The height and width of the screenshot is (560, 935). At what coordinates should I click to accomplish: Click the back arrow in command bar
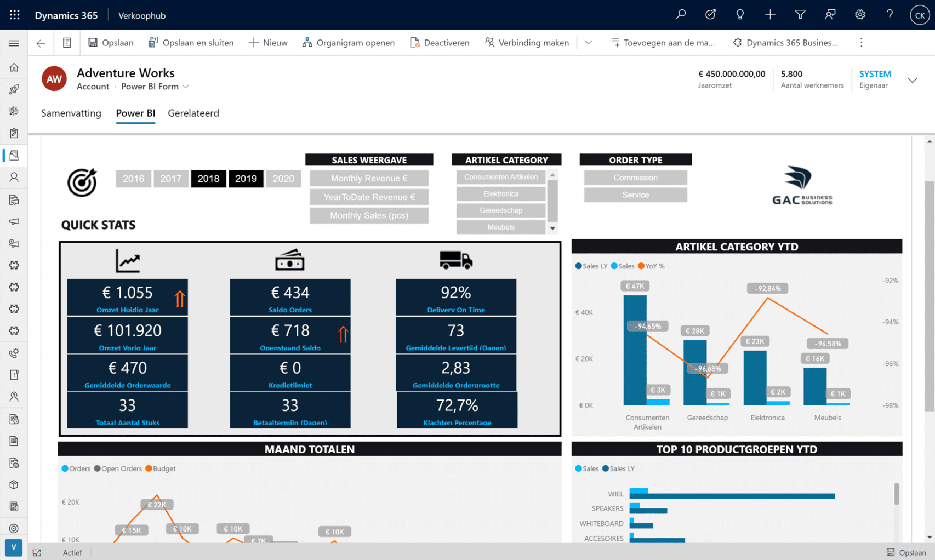(41, 43)
